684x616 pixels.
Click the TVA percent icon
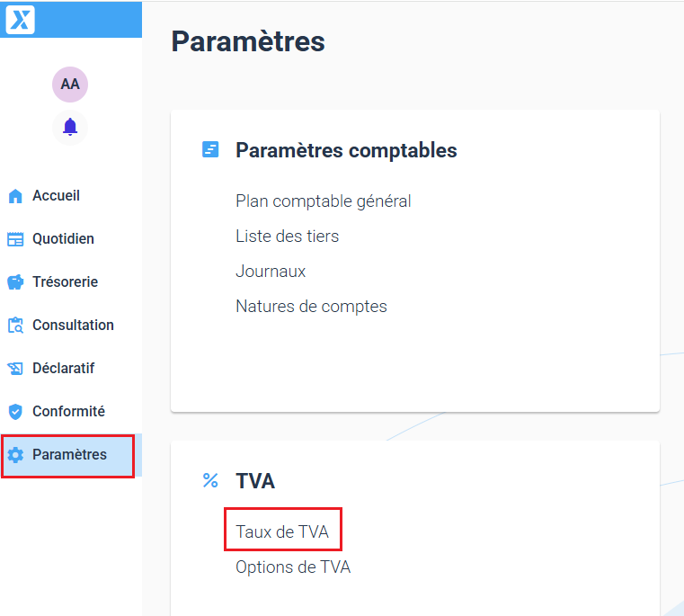pyautogui.click(x=210, y=481)
